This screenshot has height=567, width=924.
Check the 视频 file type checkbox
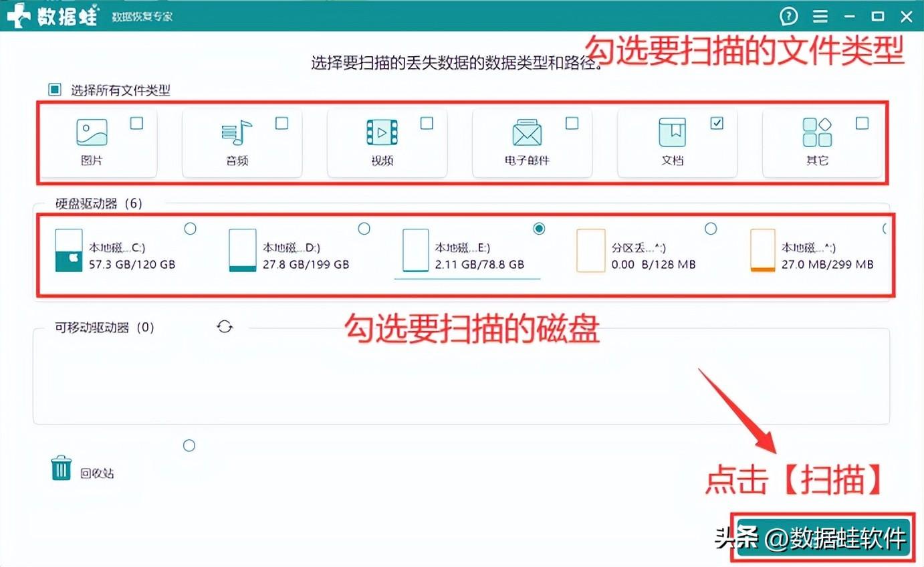427,123
